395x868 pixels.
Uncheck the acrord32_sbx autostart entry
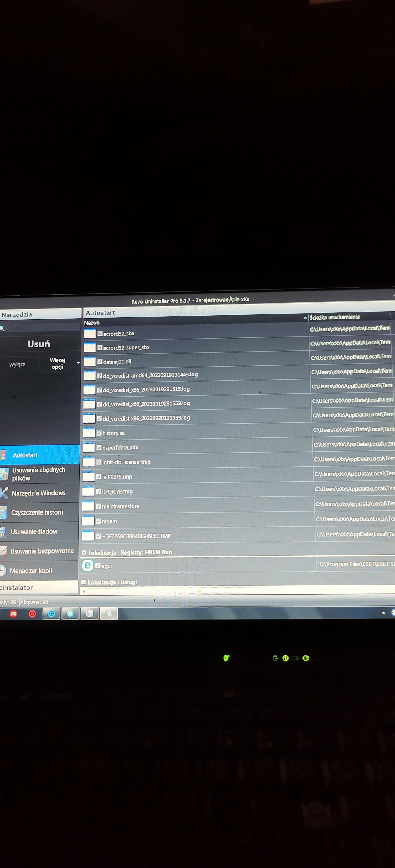pyautogui.click(x=100, y=334)
